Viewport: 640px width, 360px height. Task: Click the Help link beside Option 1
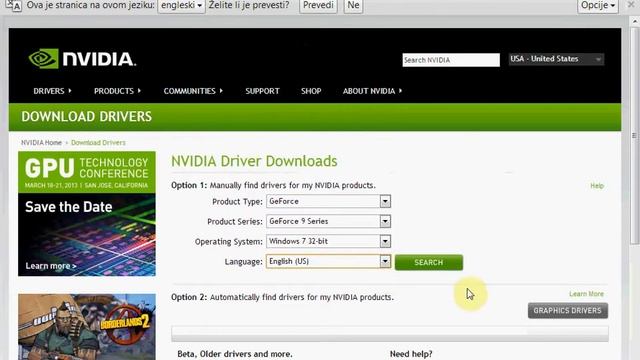pyautogui.click(x=597, y=186)
